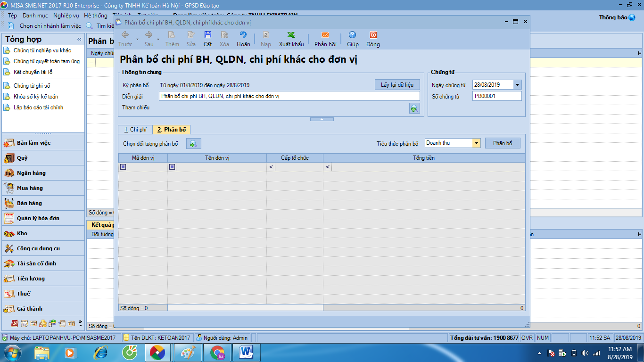The width and height of the screenshot is (644, 362).
Task: Open Tài sản cố định module
Action: 43,263
